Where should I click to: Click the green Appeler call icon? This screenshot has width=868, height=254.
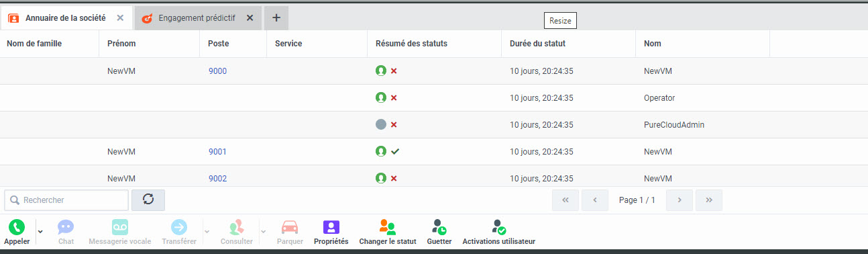(17, 227)
